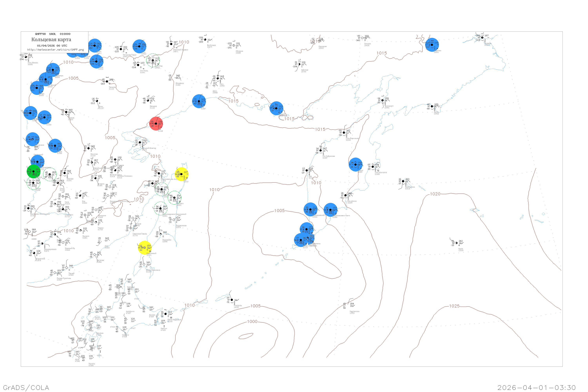Click the dashed green circle at Александровск-Сахалинский

click(x=161, y=209)
